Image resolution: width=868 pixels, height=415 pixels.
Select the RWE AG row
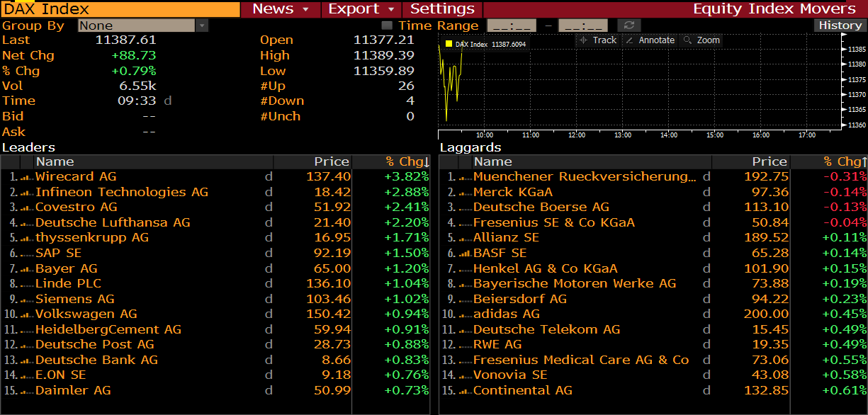(653, 345)
